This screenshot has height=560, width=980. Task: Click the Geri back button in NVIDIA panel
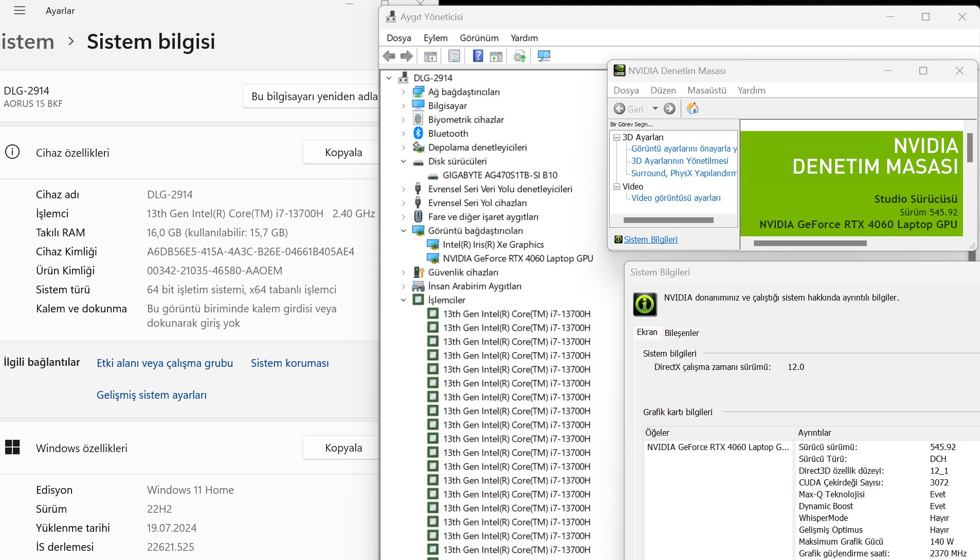(x=629, y=109)
